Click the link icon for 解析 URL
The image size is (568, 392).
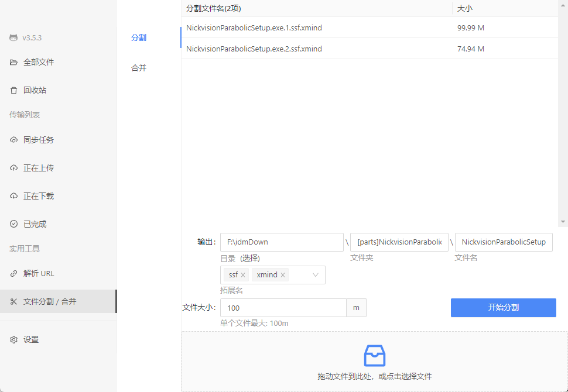coord(13,273)
